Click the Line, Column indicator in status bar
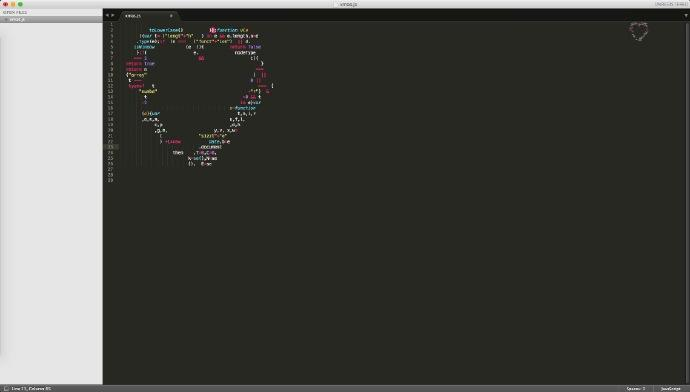This screenshot has width=690, height=392. (31, 388)
